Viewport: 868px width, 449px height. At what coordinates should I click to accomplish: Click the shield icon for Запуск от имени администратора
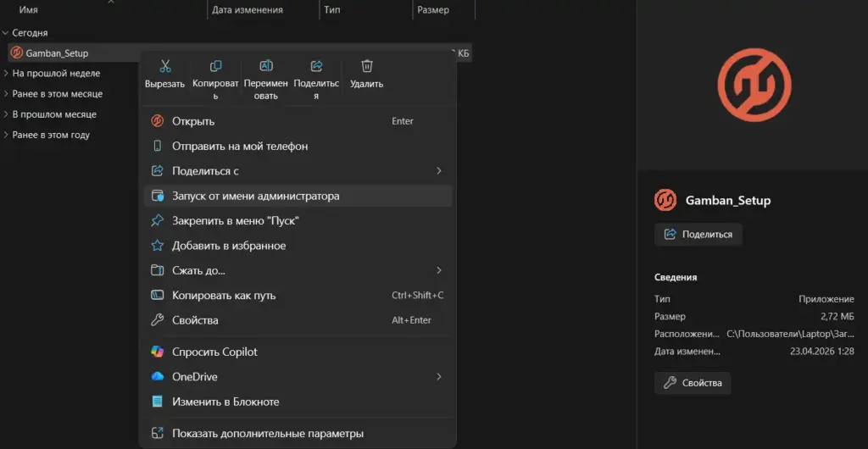click(x=158, y=196)
